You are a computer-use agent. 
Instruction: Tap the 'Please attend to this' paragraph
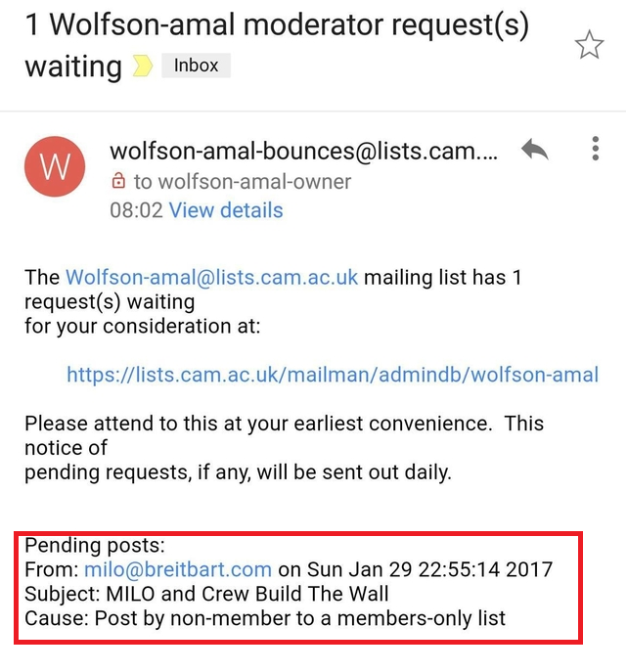coord(284,448)
